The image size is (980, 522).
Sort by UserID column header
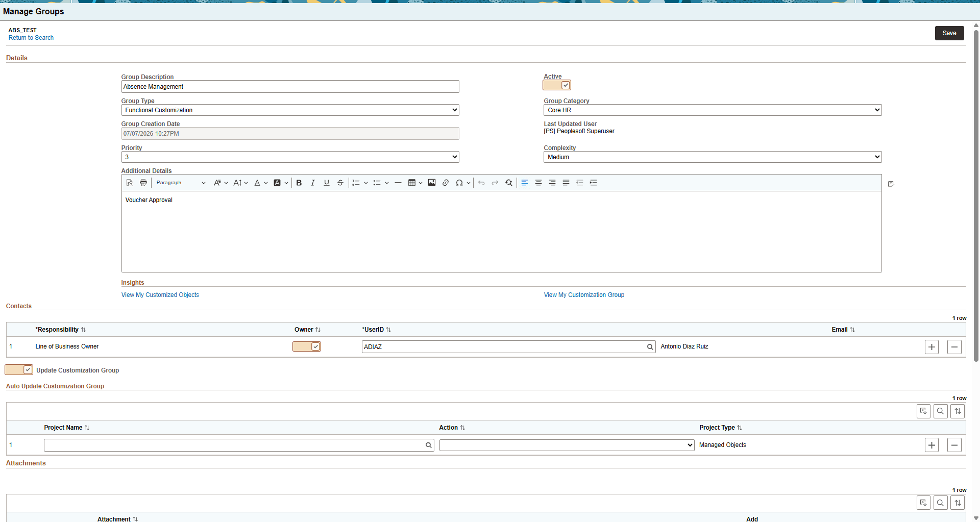click(377, 330)
